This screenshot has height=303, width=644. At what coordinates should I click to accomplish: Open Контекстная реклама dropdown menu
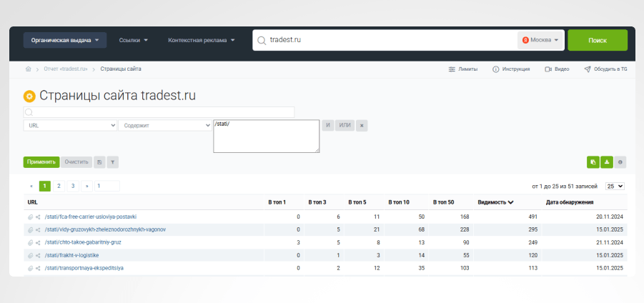coord(202,40)
